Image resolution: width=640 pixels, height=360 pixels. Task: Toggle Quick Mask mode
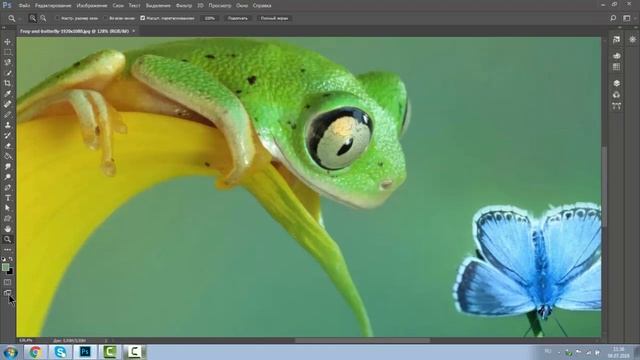[7, 282]
